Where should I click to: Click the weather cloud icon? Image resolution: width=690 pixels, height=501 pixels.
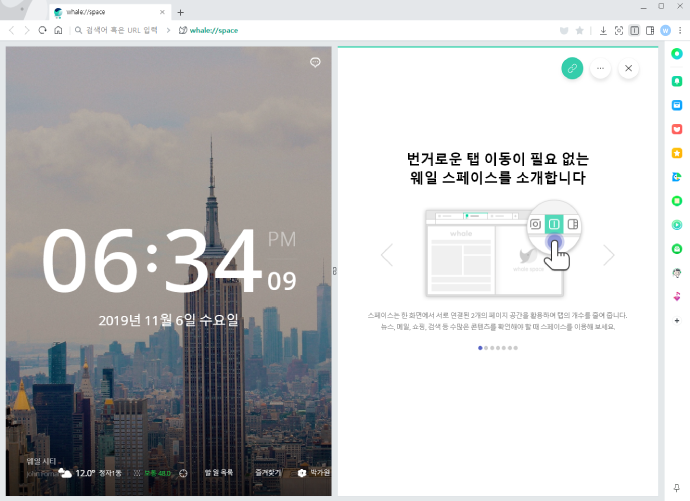tap(65, 473)
